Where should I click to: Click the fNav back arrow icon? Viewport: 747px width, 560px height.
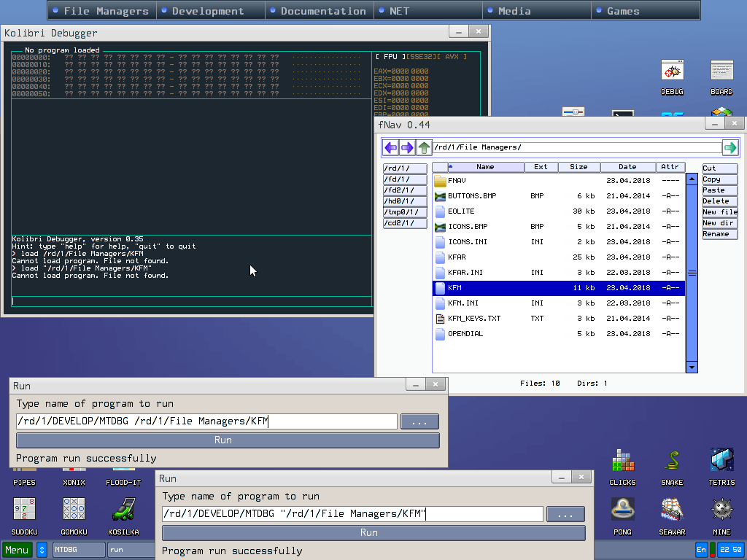tap(391, 148)
